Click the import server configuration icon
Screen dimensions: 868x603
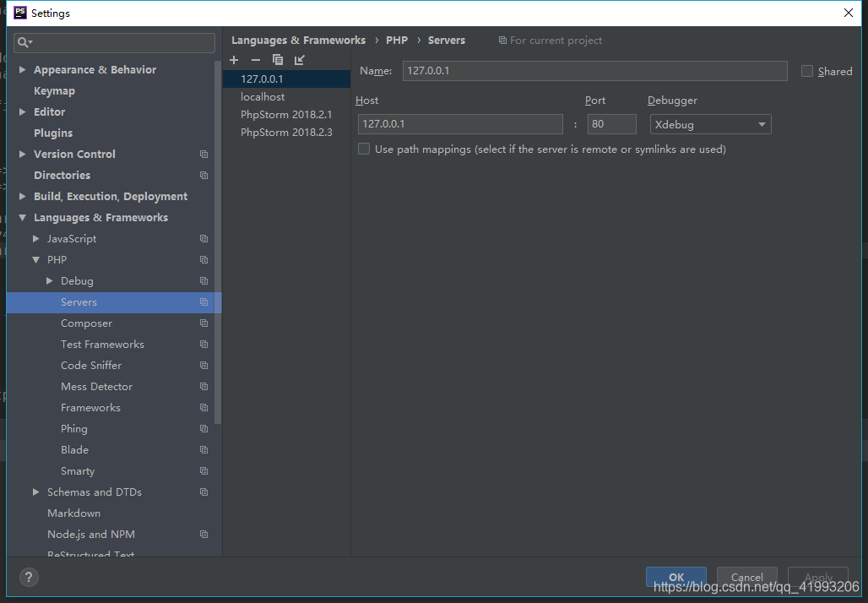pyautogui.click(x=300, y=60)
